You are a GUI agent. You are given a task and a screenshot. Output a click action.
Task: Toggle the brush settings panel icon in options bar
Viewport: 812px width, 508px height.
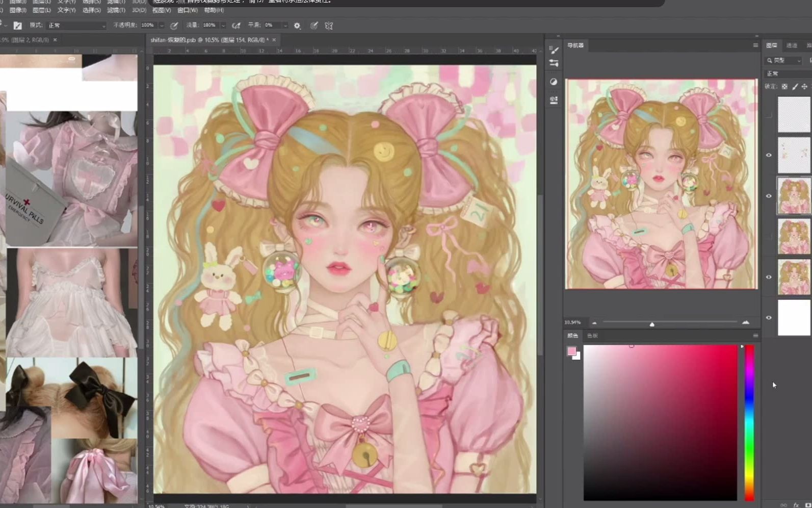[18, 26]
